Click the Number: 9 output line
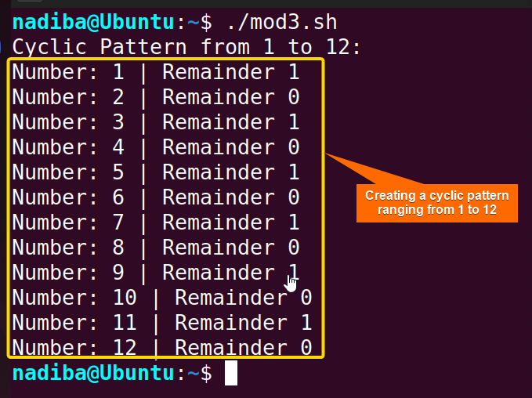 pyautogui.click(x=156, y=273)
